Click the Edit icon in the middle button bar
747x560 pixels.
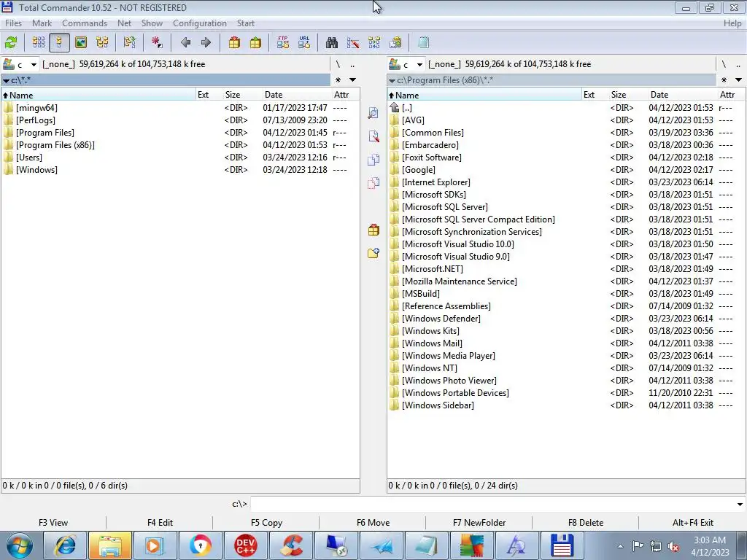tap(373, 136)
